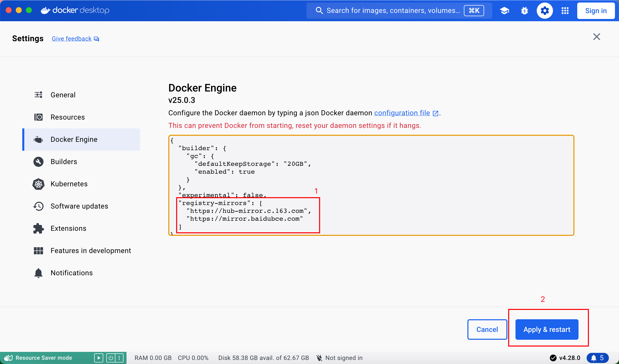
Task: Click the Cancel button
Action: coord(487,329)
